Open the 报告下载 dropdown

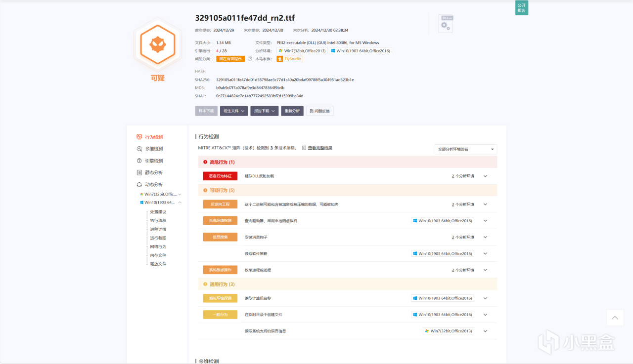[x=265, y=111]
